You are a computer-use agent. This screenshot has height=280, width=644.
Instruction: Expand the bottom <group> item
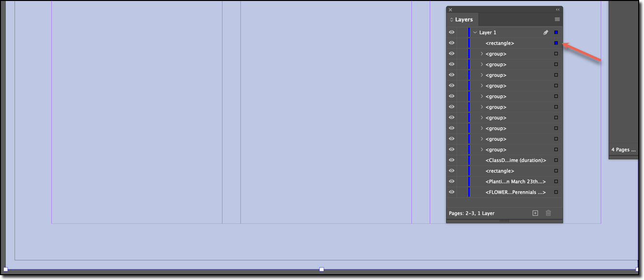[481, 149]
